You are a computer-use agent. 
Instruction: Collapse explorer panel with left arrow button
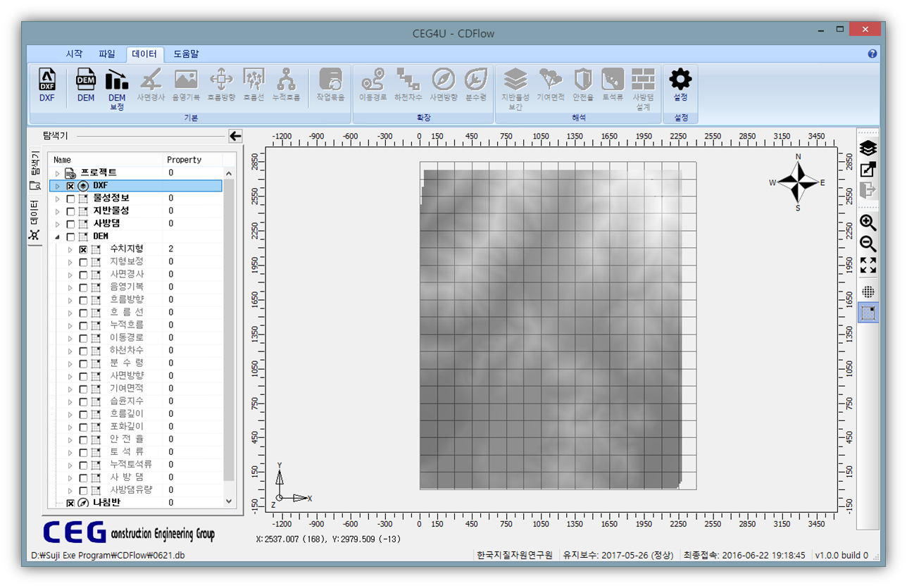235,136
